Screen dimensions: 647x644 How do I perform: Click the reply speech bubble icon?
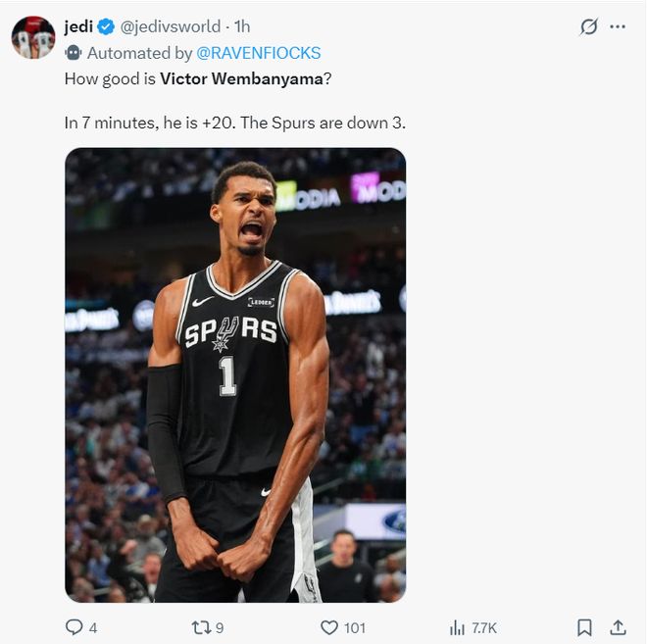click(74, 627)
